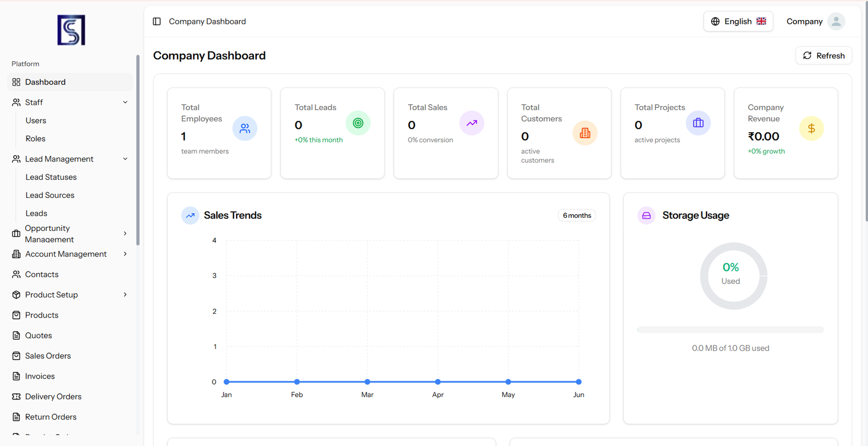Open the user avatar icon
Viewport: 868px width, 446px height.
(x=836, y=21)
